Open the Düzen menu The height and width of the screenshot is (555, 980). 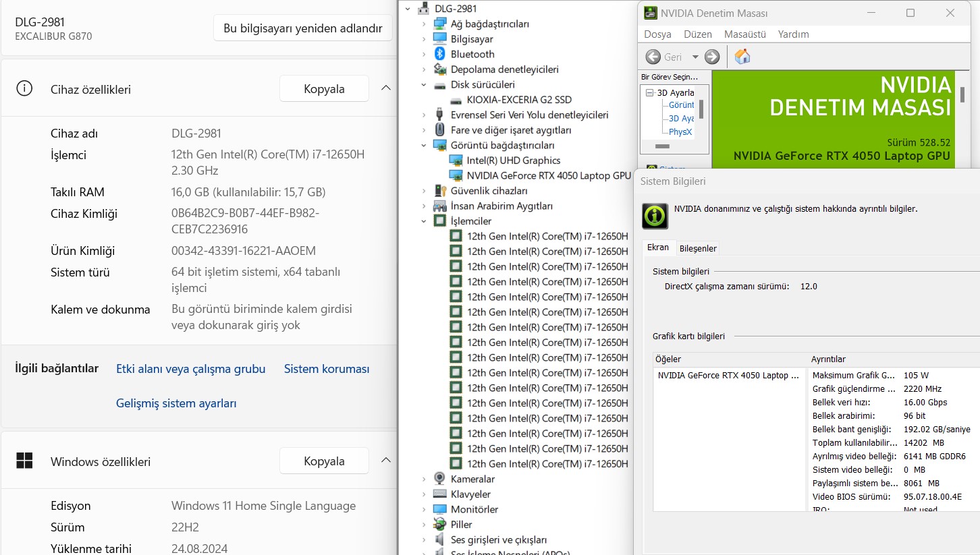(698, 34)
